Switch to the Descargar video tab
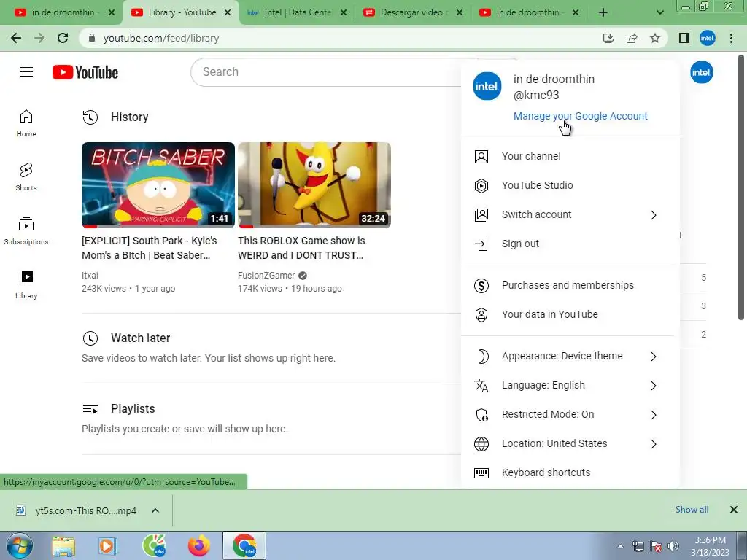Viewport: 747px width, 560px height. tap(413, 12)
